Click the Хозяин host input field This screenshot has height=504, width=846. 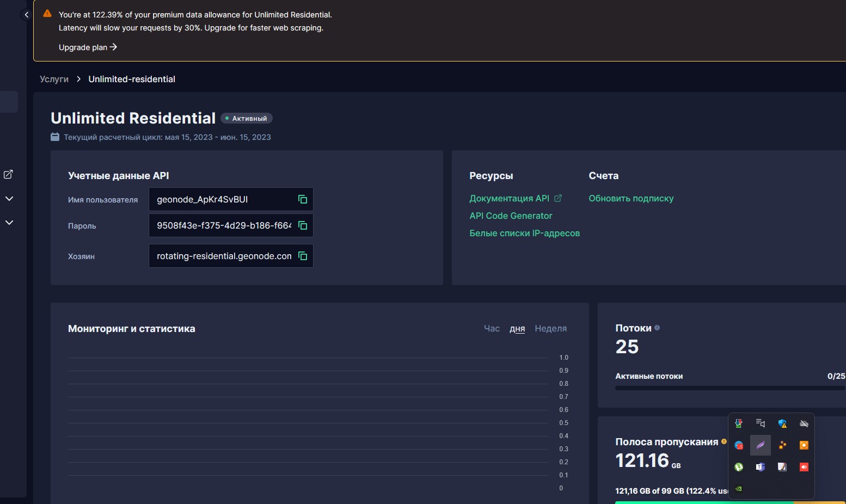click(x=231, y=256)
